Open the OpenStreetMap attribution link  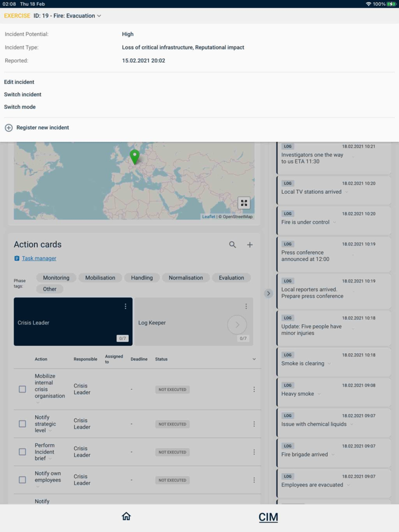coord(237,217)
